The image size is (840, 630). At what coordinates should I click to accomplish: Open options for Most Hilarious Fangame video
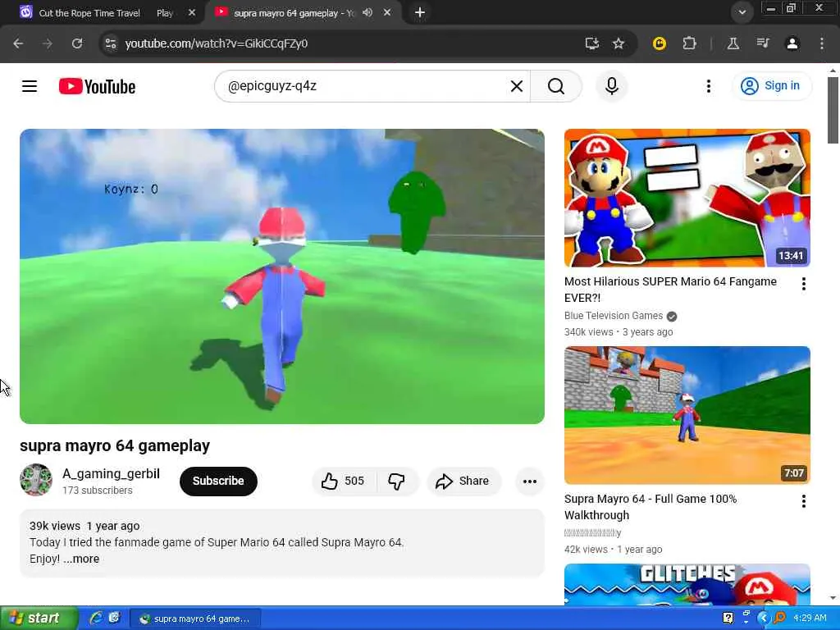pyautogui.click(x=804, y=284)
